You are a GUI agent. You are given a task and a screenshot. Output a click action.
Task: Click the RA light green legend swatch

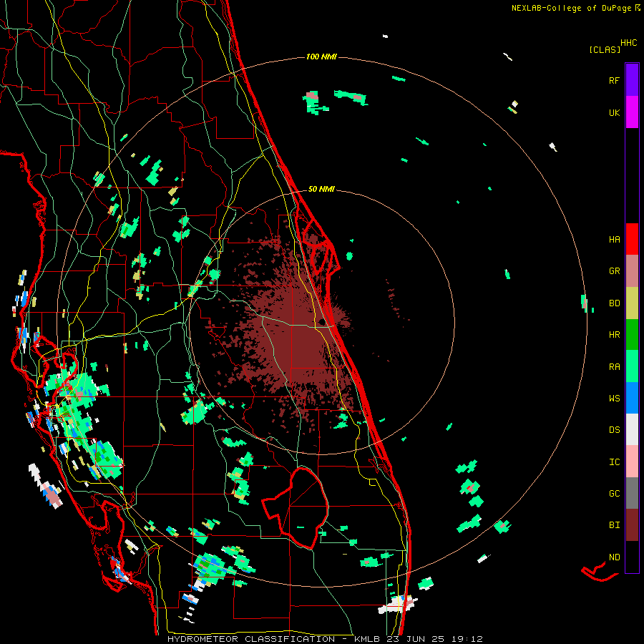point(632,366)
